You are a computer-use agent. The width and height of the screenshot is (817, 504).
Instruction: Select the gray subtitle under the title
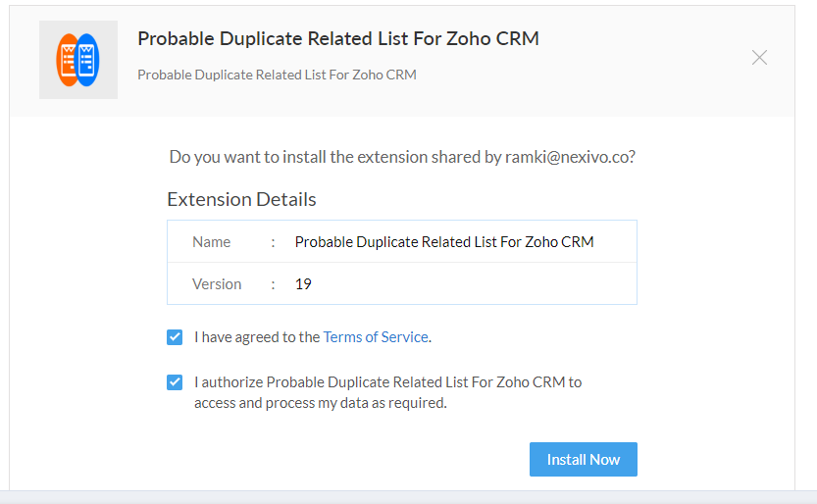[277, 75]
